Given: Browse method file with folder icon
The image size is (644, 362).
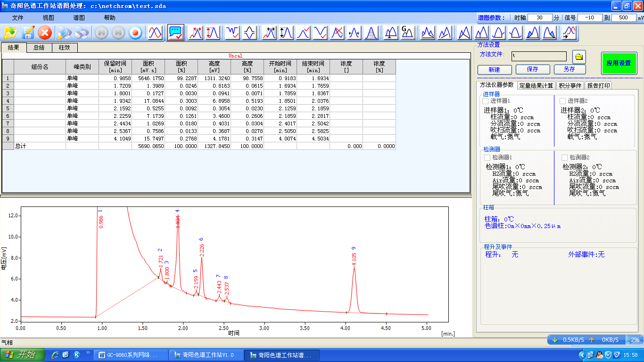Looking at the screenshot, I should [579, 57].
